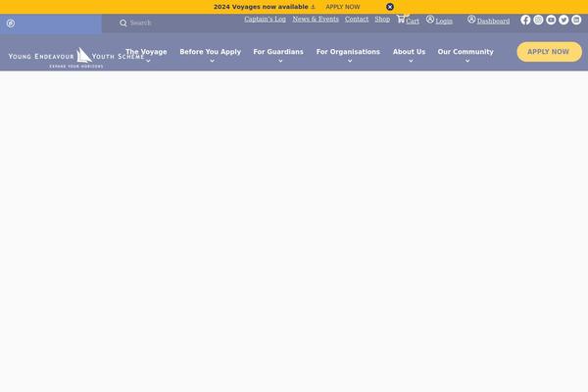Expand chevron under For Organisations

[x=350, y=61]
